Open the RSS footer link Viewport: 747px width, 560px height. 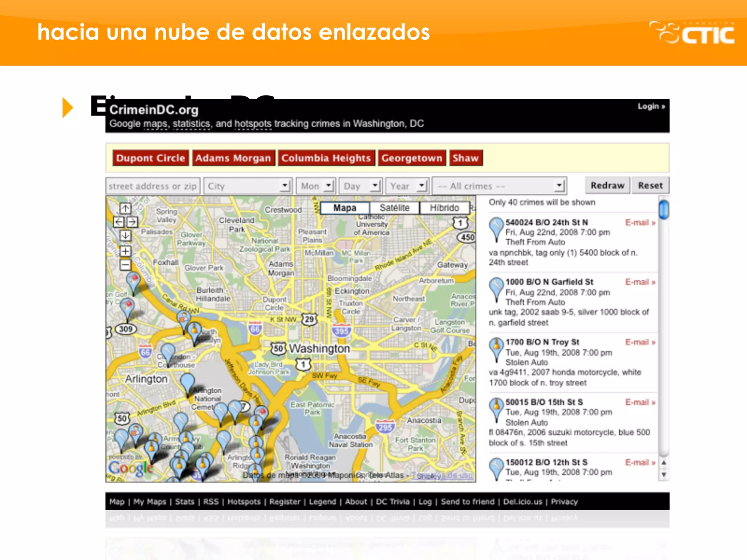(x=211, y=502)
